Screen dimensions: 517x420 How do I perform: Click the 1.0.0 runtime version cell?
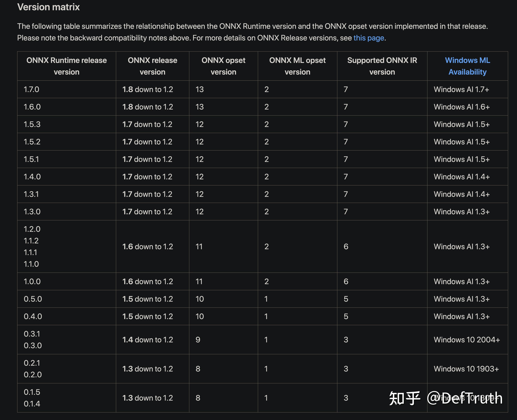click(32, 282)
